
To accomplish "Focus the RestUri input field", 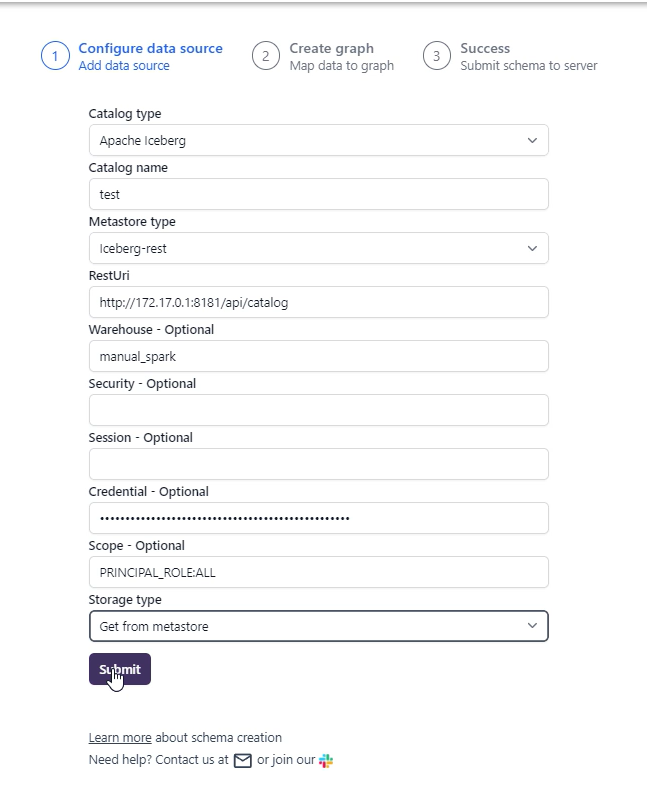I will coord(318,302).
